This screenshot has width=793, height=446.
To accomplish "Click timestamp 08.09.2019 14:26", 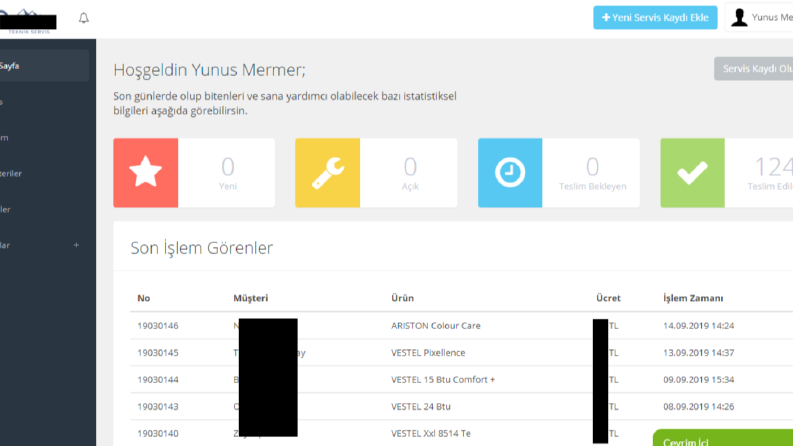I will click(698, 407).
